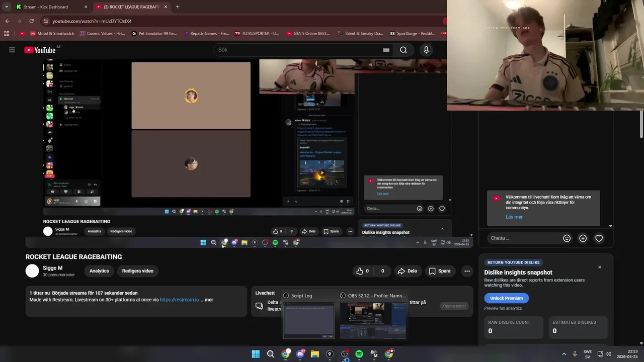
Task: Close the Kick Dashboard tab
Action: click(86, 7)
